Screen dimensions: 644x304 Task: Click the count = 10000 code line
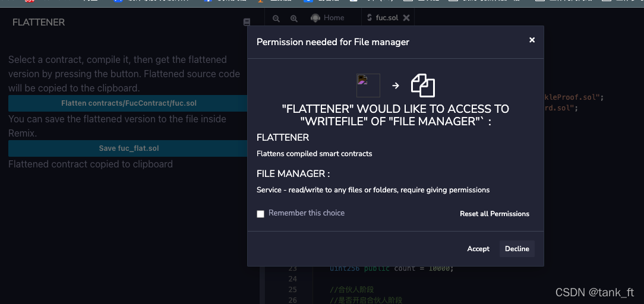pyautogui.click(x=392, y=269)
